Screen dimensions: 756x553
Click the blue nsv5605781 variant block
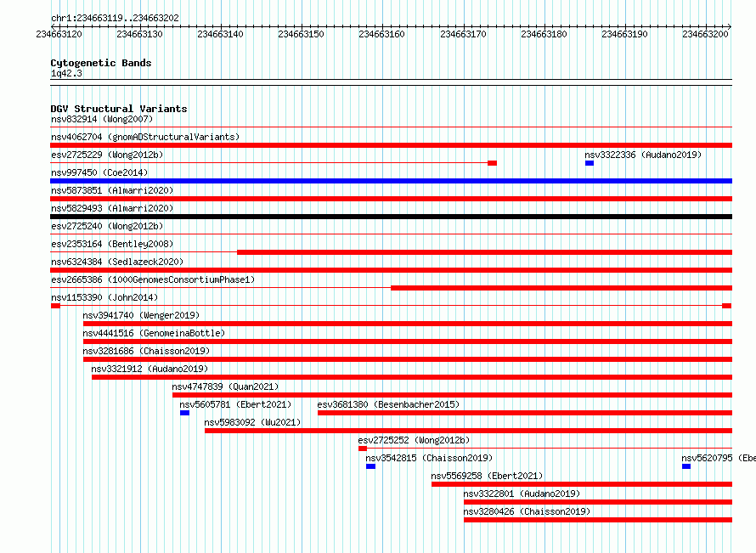pyautogui.click(x=184, y=413)
